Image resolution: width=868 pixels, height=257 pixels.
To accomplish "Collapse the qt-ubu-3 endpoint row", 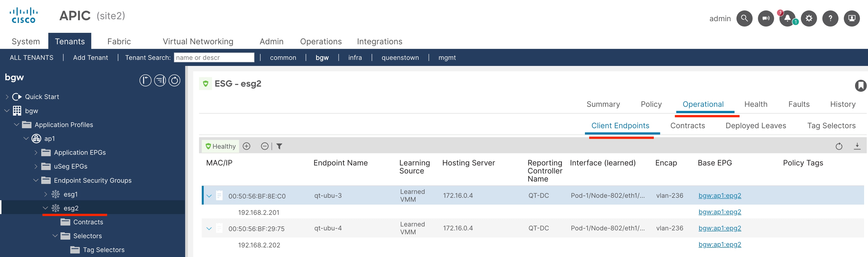I will point(209,196).
